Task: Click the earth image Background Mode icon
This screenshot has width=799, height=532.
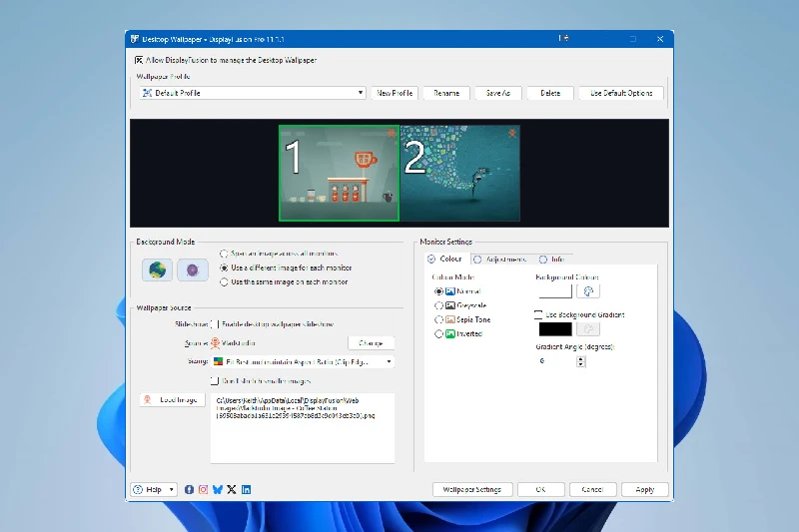Action: tap(157, 269)
